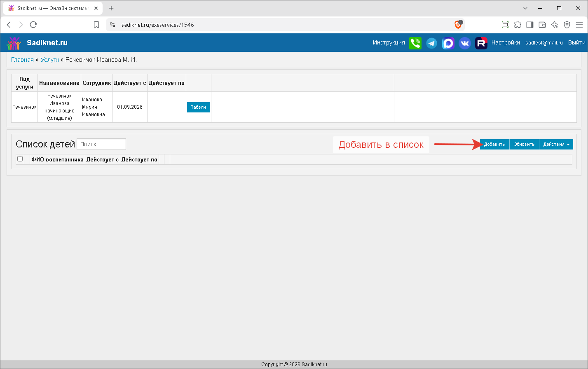The width and height of the screenshot is (588, 369).
Task: Click the Наименование column header
Action: [x=59, y=83]
